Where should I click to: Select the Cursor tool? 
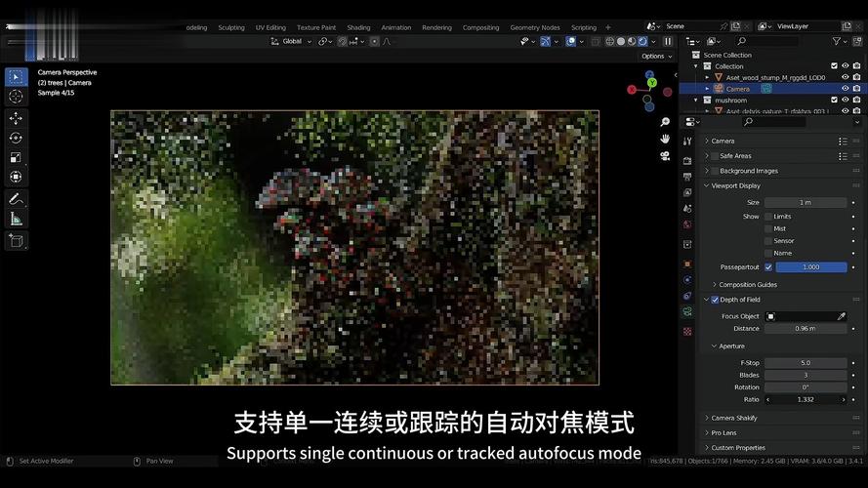tap(16, 97)
